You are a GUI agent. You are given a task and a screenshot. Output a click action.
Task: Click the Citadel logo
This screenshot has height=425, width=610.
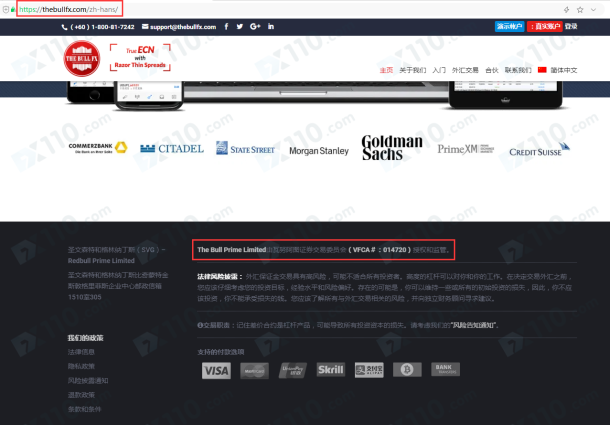(x=172, y=149)
